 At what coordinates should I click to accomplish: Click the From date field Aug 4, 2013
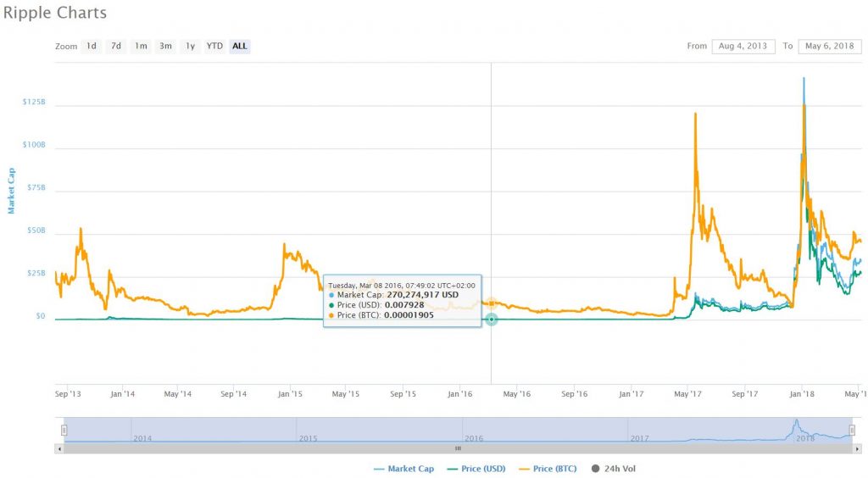(743, 47)
